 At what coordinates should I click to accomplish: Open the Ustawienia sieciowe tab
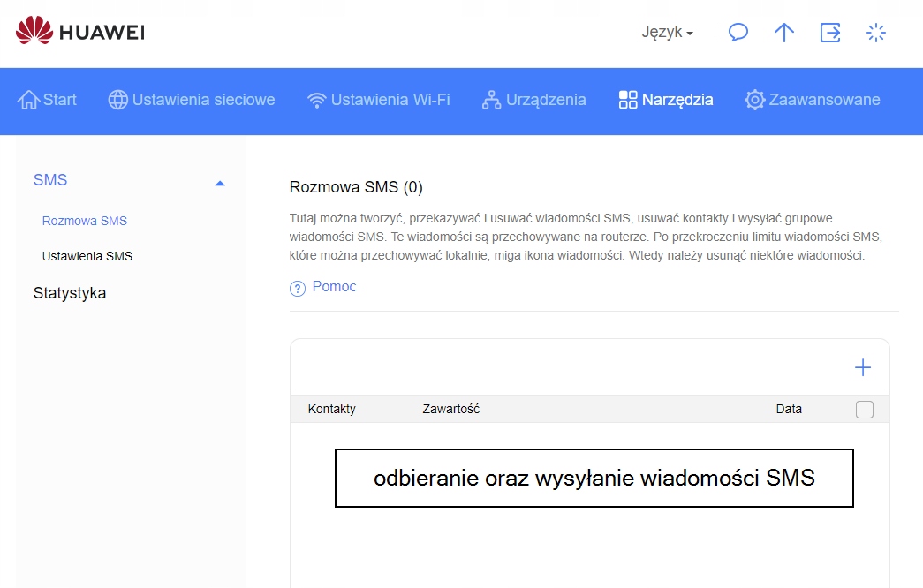pos(192,100)
